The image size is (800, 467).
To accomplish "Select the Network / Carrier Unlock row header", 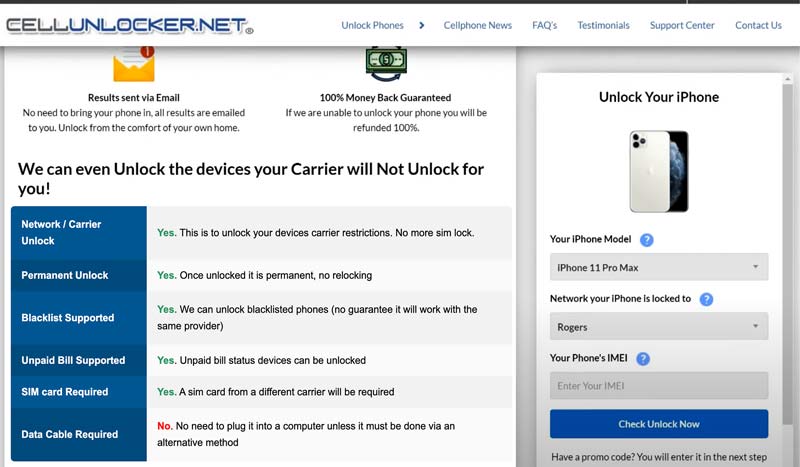I will click(x=79, y=233).
